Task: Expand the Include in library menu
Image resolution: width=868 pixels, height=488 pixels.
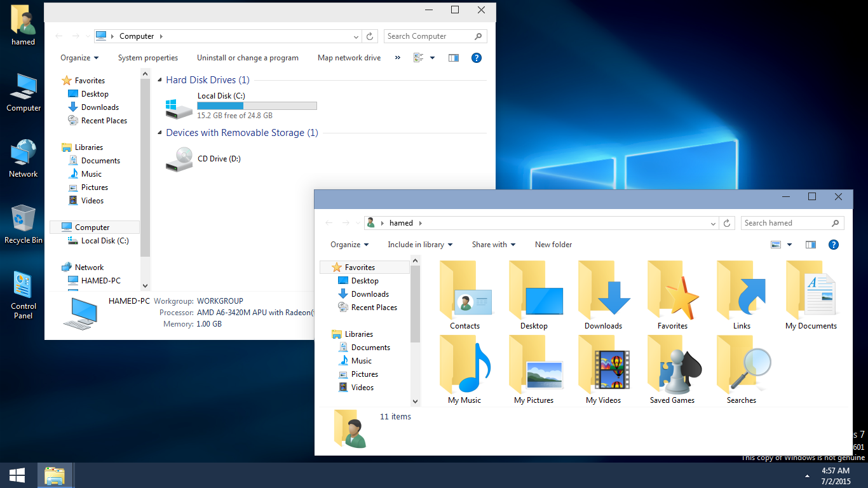Action: [420, 245]
